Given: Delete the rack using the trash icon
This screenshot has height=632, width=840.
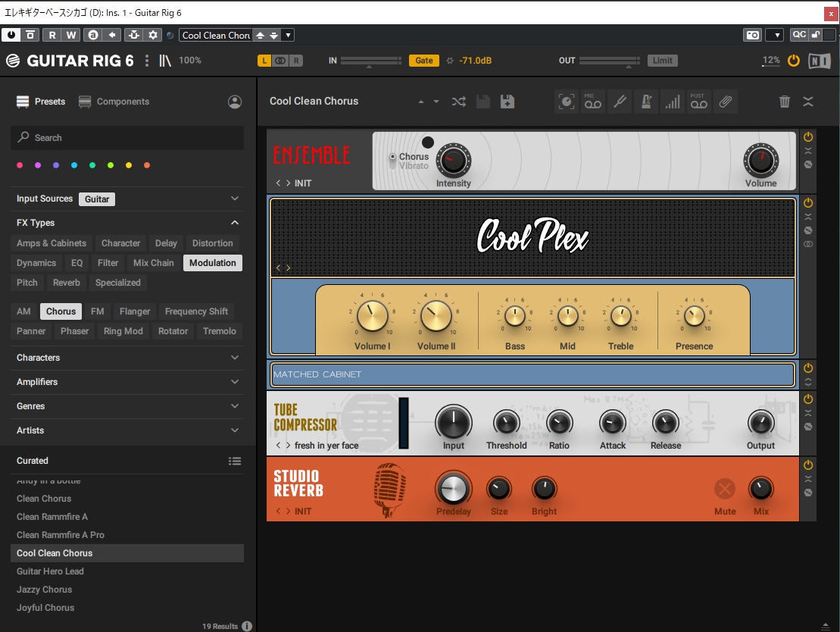Looking at the screenshot, I should [x=785, y=101].
